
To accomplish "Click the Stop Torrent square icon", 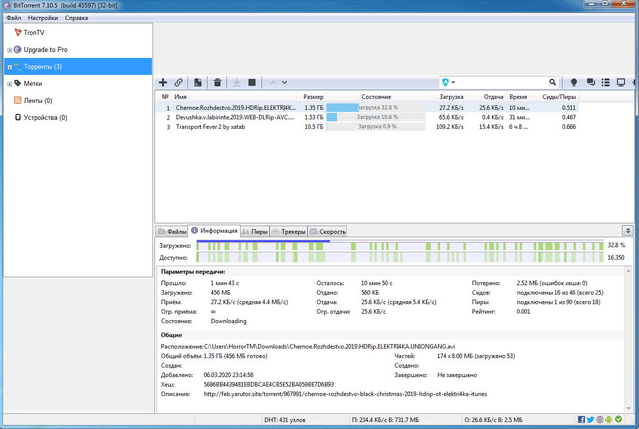I will click(252, 82).
